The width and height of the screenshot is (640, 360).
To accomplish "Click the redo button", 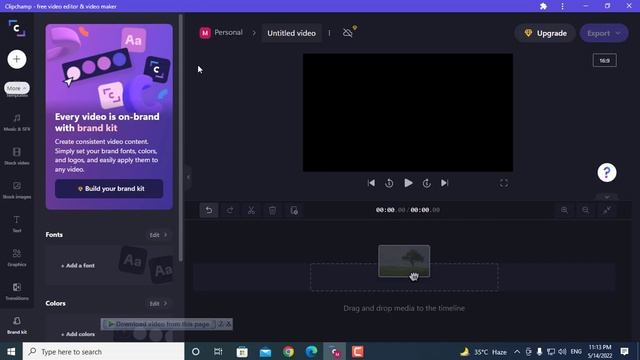I will coord(230,210).
